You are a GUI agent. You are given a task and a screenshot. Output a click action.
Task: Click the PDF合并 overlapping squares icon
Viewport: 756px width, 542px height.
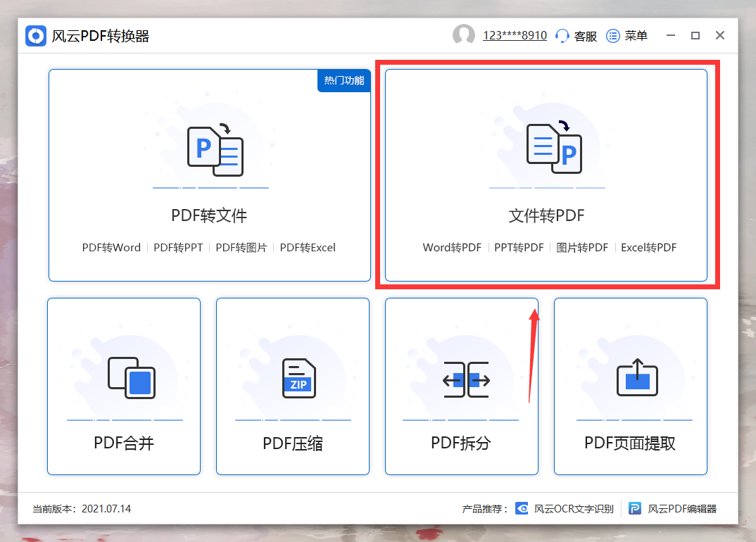pos(132,377)
